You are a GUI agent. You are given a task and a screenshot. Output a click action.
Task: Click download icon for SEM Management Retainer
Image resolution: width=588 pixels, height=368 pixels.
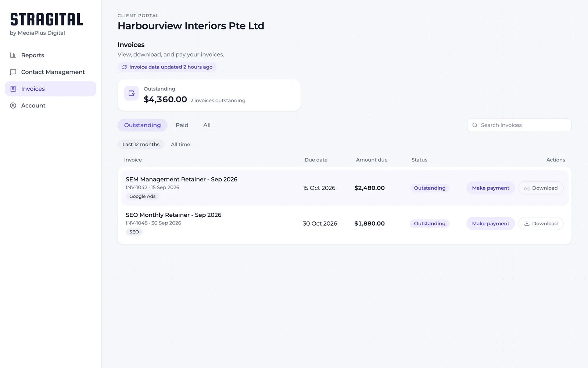coord(527,188)
